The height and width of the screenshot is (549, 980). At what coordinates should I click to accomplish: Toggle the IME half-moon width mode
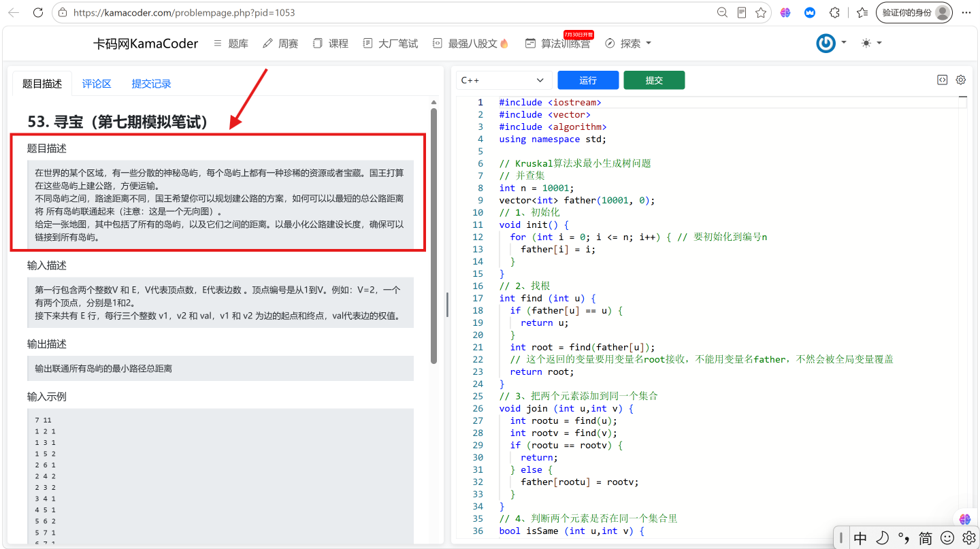(882, 538)
